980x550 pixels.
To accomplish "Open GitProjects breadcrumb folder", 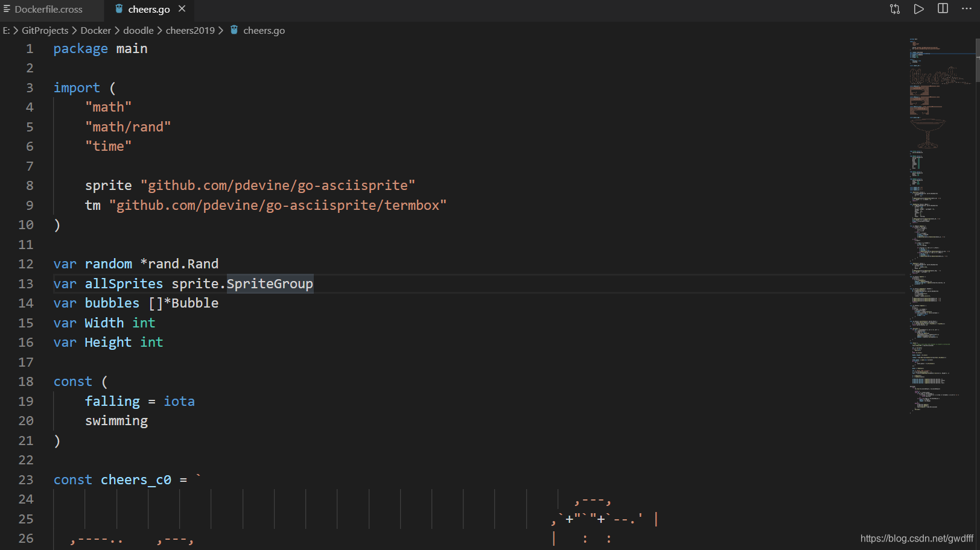I will point(45,30).
